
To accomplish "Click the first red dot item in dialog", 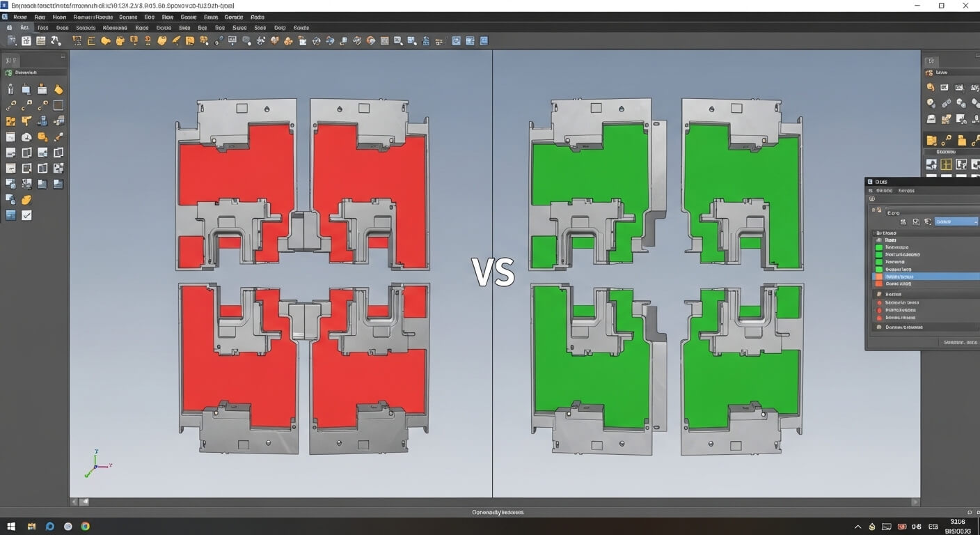I will [880, 303].
